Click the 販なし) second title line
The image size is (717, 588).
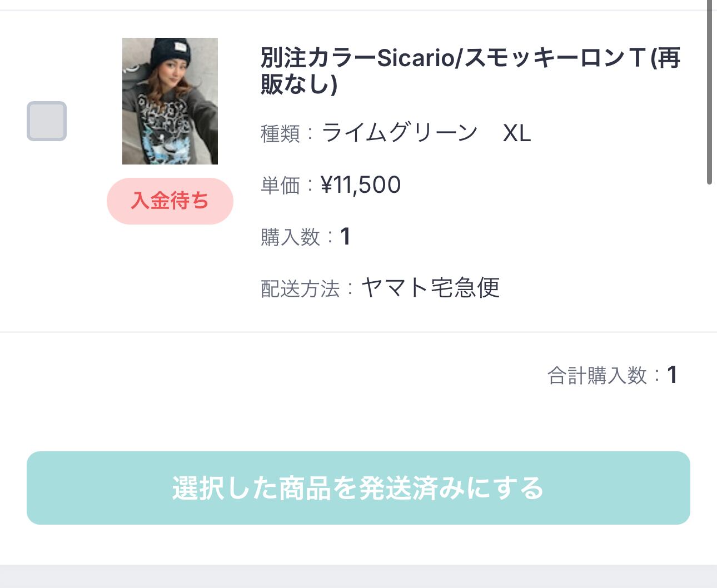coord(299,84)
